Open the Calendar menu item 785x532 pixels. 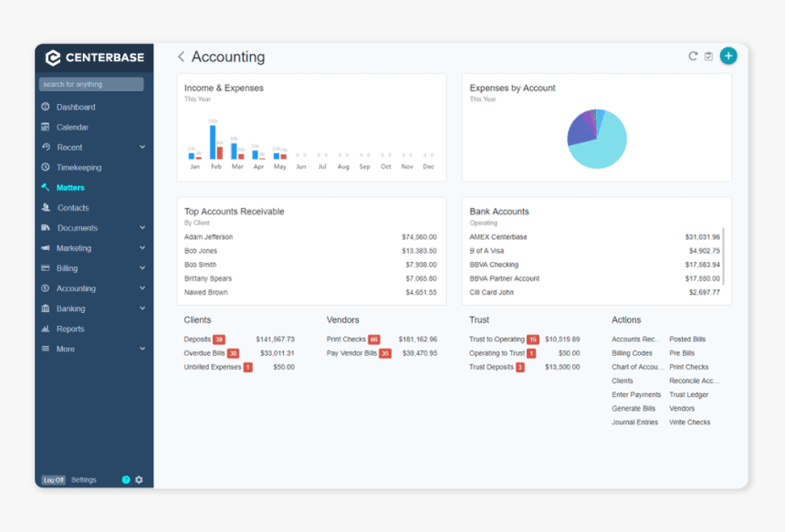point(73,127)
